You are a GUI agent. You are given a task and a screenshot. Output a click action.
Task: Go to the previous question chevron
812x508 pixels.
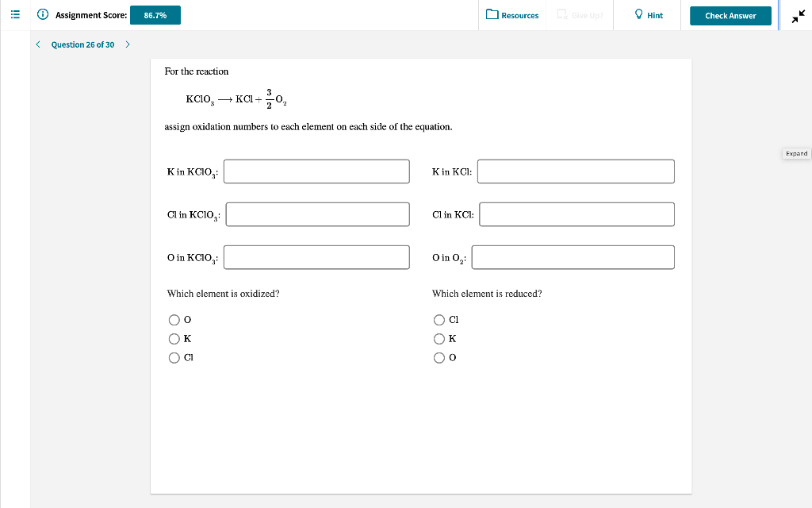(37, 44)
